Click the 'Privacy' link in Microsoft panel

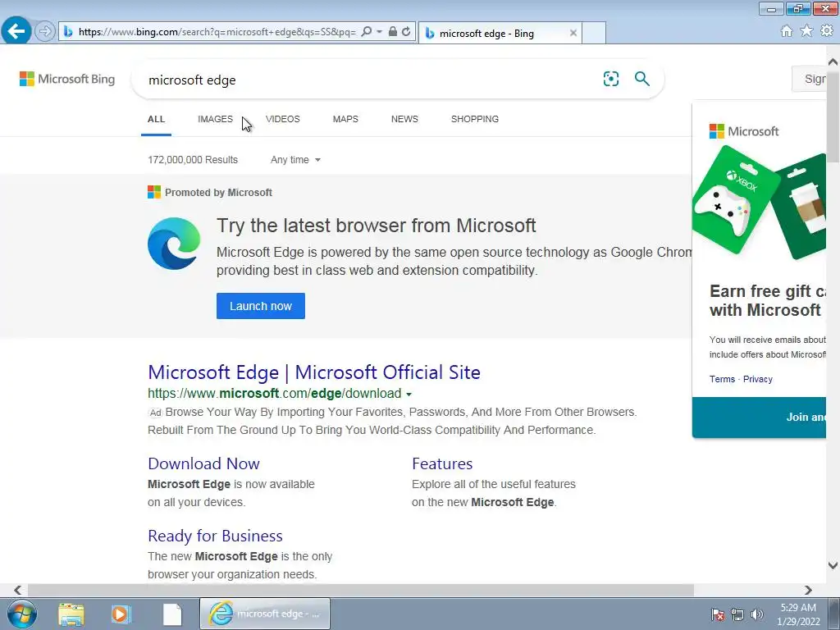757,379
